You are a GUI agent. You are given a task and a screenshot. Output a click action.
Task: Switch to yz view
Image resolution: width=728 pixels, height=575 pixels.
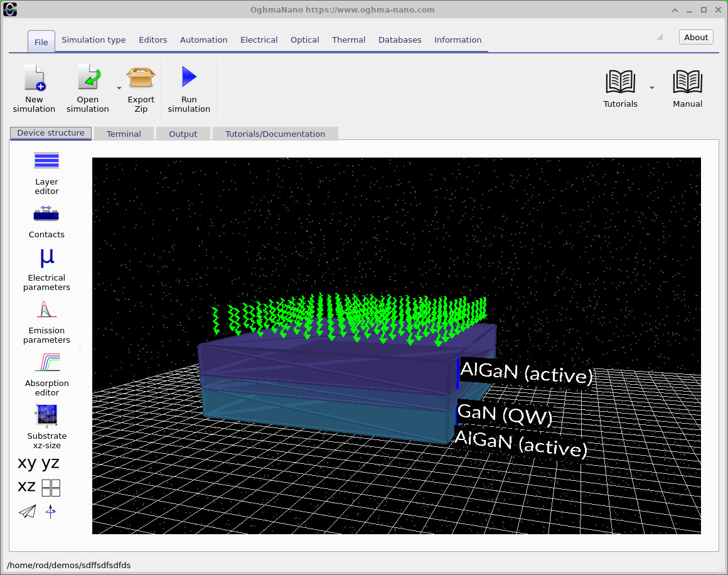[50, 463]
